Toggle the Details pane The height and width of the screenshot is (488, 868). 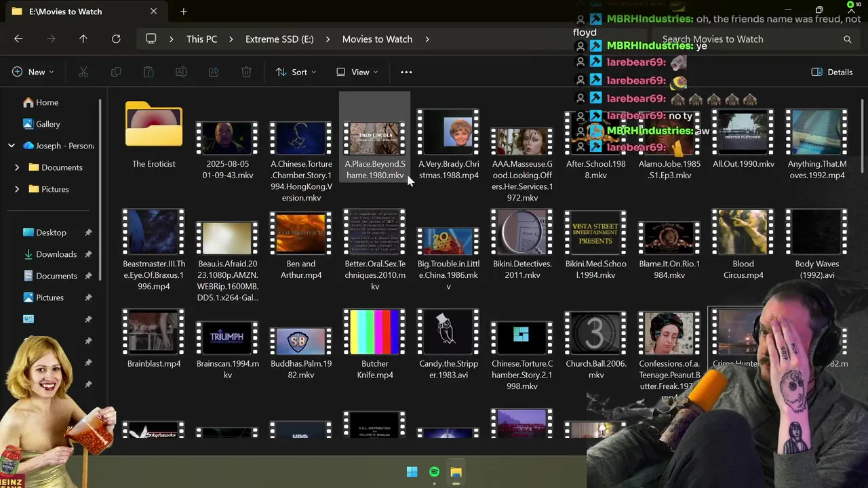[x=832, y=72]
